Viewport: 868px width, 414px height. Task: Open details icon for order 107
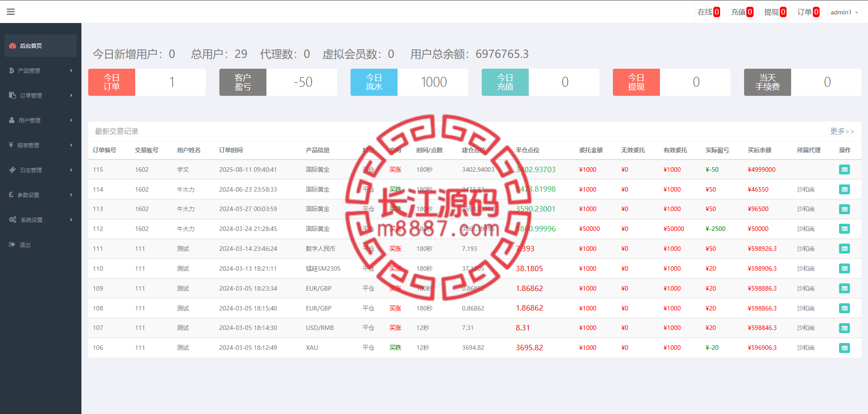click(x=844, y=328)
